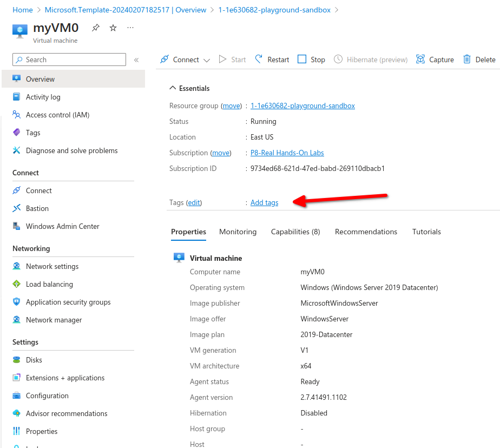Delete the virtual machine
This screenshot has height=448, width=500.
coord(479,60)
